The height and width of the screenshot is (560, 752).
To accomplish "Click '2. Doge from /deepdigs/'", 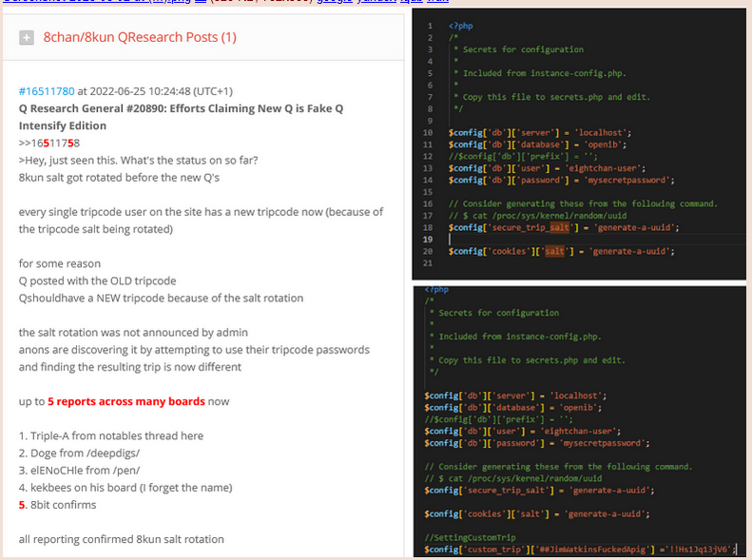I will [79, 454].
